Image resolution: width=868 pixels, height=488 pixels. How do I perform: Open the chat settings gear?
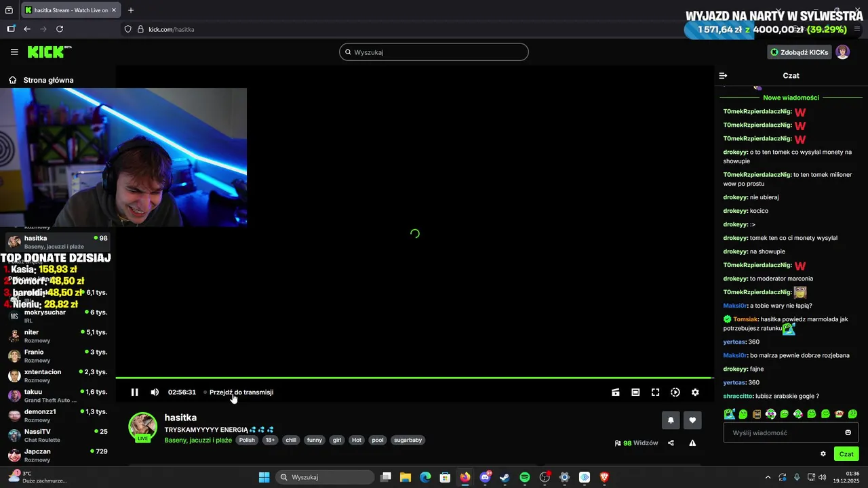[823, 454]
